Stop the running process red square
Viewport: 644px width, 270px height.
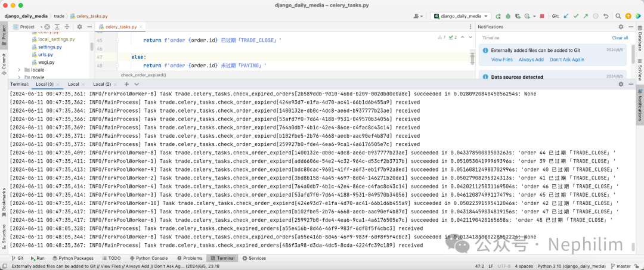coord(542,16)
